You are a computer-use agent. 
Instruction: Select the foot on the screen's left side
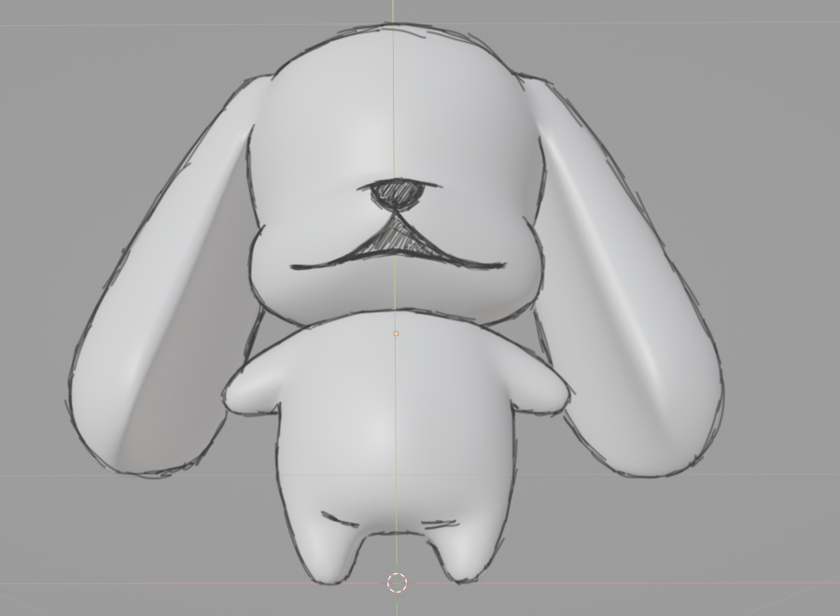click(327, 551)
